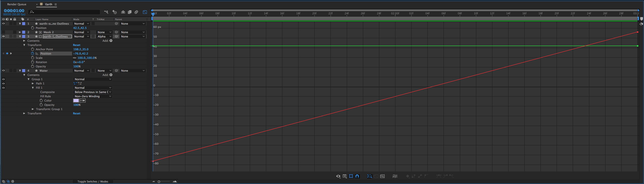Hide layer 1 earth-o...ne Outlines eye
This screenshot has height=184, width=644.
click(4, 24)
